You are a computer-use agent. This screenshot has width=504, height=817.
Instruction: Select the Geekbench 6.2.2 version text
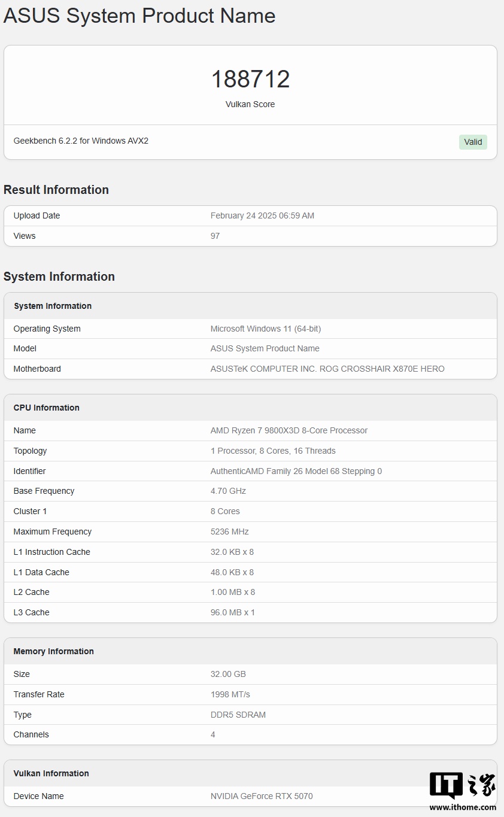point(81,141)
